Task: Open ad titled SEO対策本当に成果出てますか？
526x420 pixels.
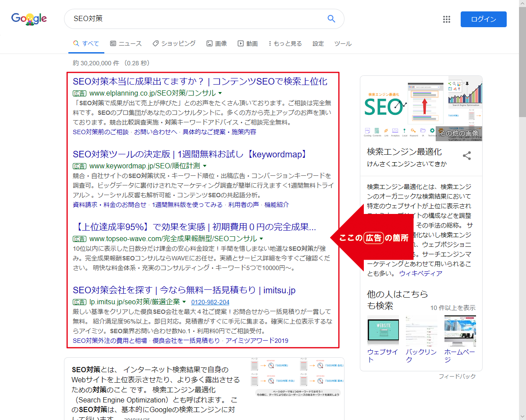Action: click(x=200, y=82)
